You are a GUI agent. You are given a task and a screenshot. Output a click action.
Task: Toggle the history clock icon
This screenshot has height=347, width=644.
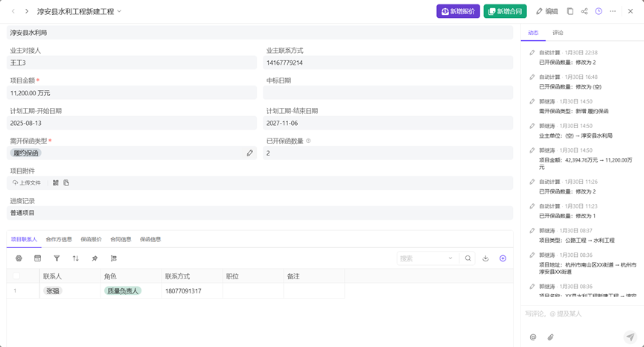tap(599, 11)
